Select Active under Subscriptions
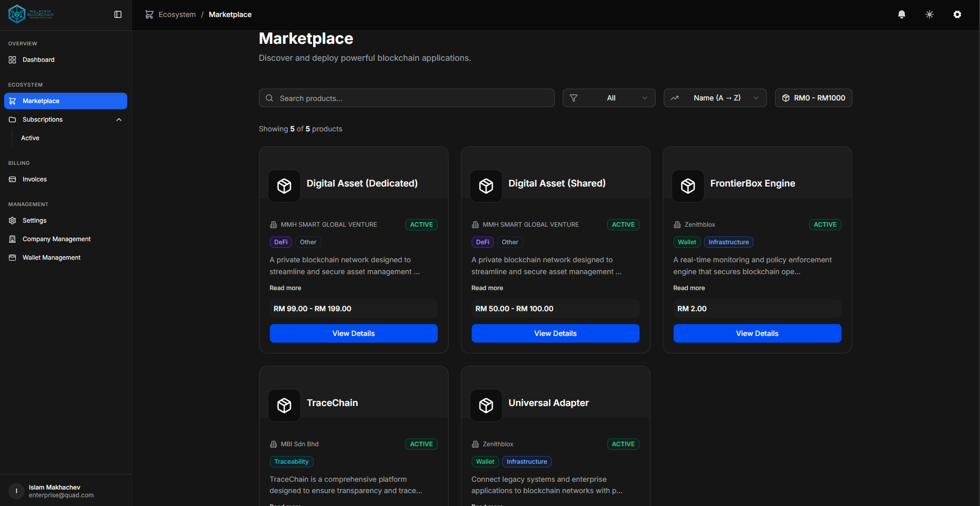 (x=30, y=138)
